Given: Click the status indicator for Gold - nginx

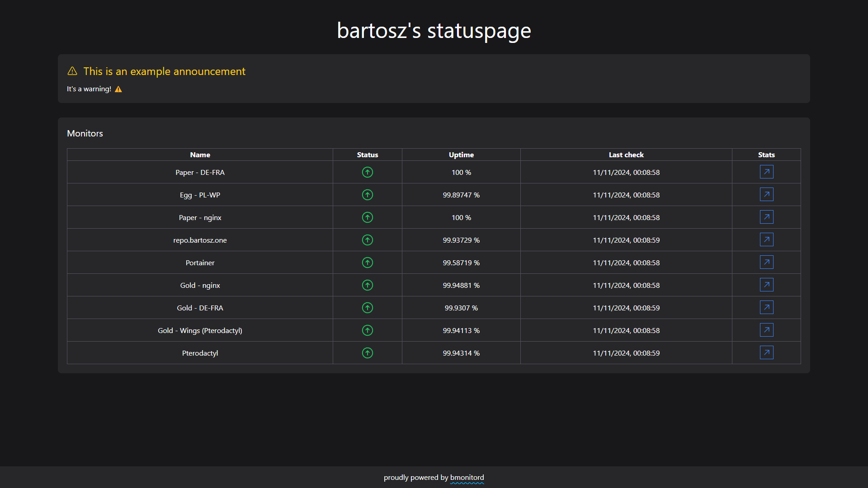Looking at the screenshot, I should coord(367,285).
